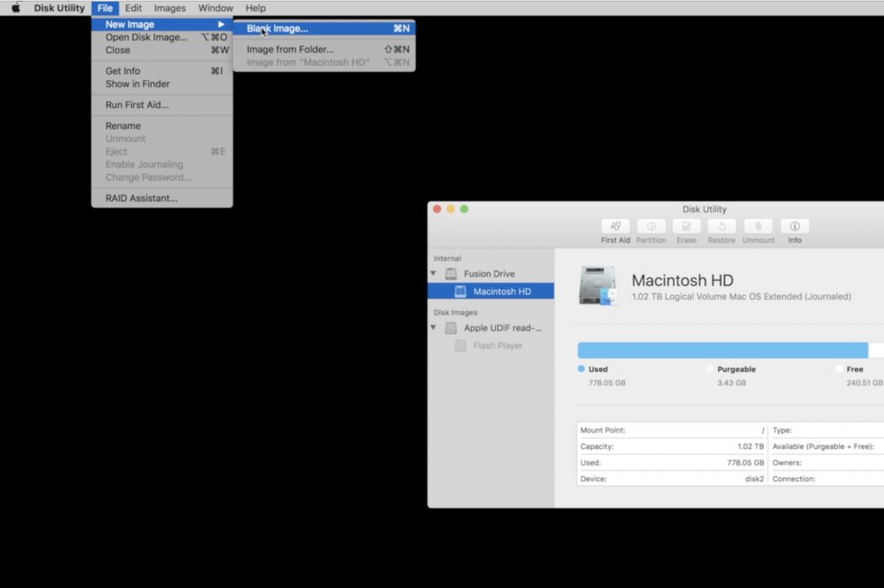Viewport: 884px width, 588px height.
Task: Click the Unmount toolbar icon
Action: (758, 226)
